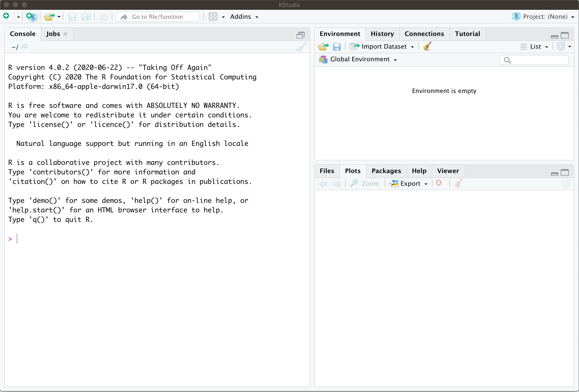Close the Jobs tab
Viewport: 579px width, 392px height.
click(x=66, y=34)
